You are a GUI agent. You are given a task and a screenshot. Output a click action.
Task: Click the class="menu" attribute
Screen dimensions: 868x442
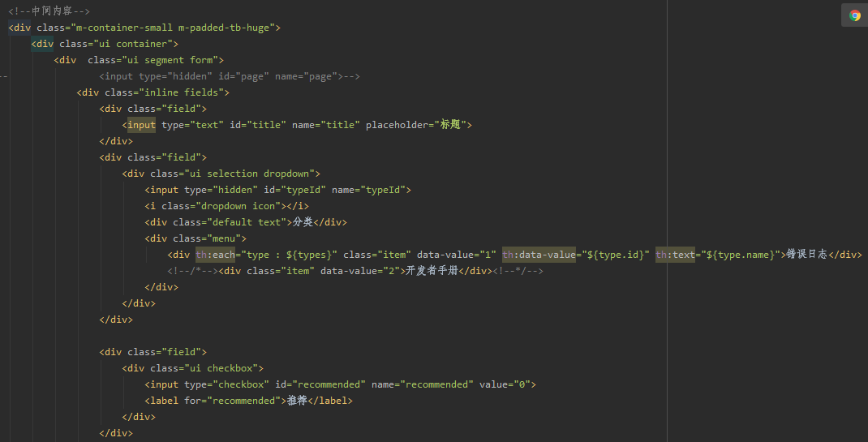tap(207, 238)
